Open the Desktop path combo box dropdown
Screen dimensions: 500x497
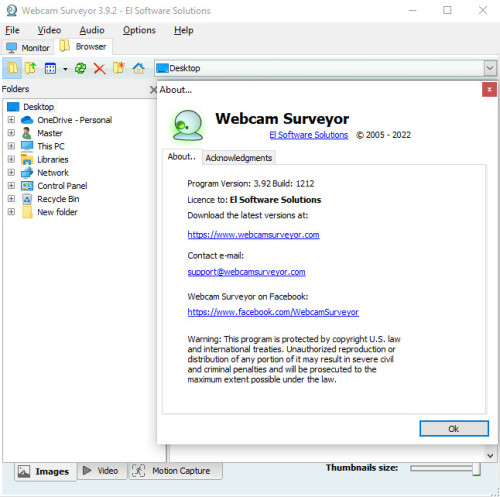[489, 68]
